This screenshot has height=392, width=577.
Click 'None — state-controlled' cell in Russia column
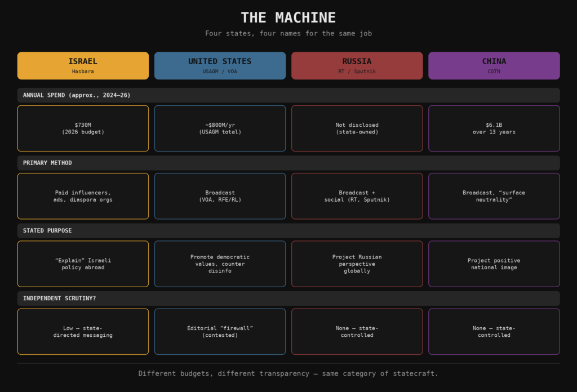(x=357, y=331)
